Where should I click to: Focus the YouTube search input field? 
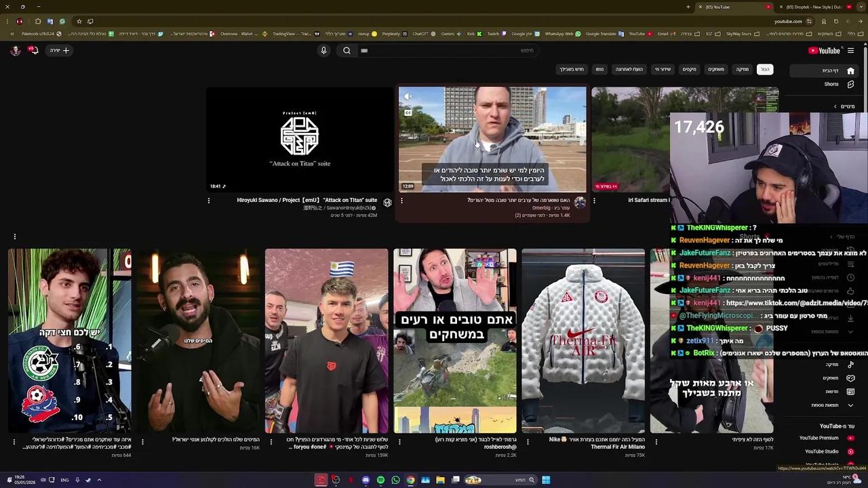[448, 50]
